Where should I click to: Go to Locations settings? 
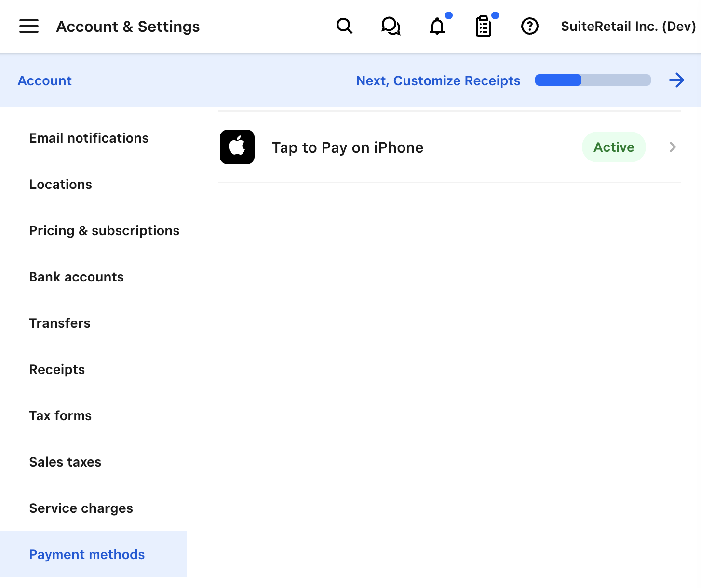(x=60, y=185)
